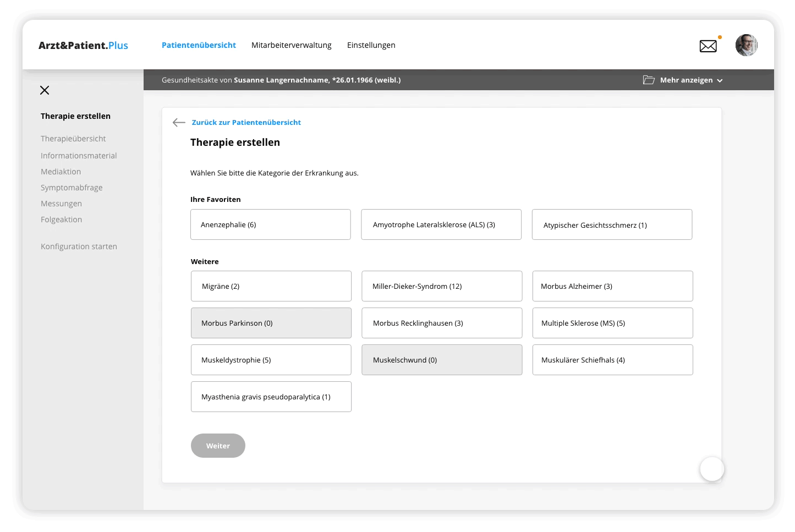
Task: Select Informationsmaterial in the sidebar
Action: [x=79, y=156]
